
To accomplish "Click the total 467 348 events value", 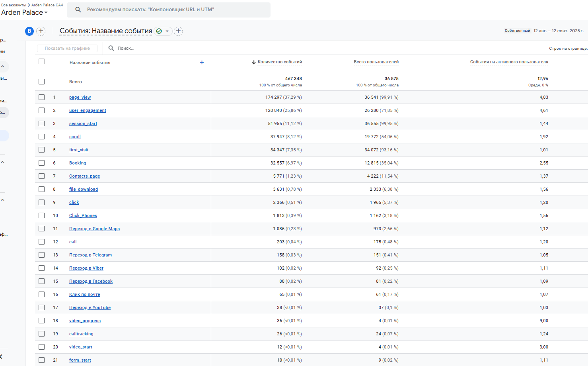I will coord(293,78).
